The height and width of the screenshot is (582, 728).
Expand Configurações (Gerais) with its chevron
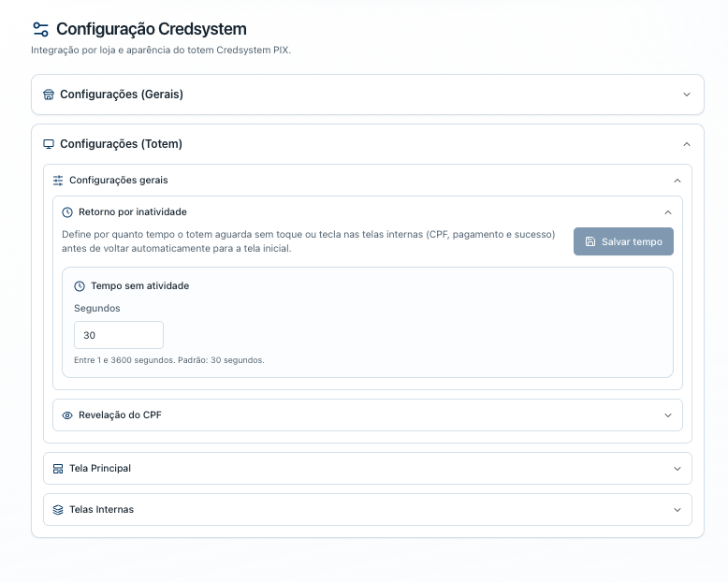pyautogui.click(x=687, y=95)
